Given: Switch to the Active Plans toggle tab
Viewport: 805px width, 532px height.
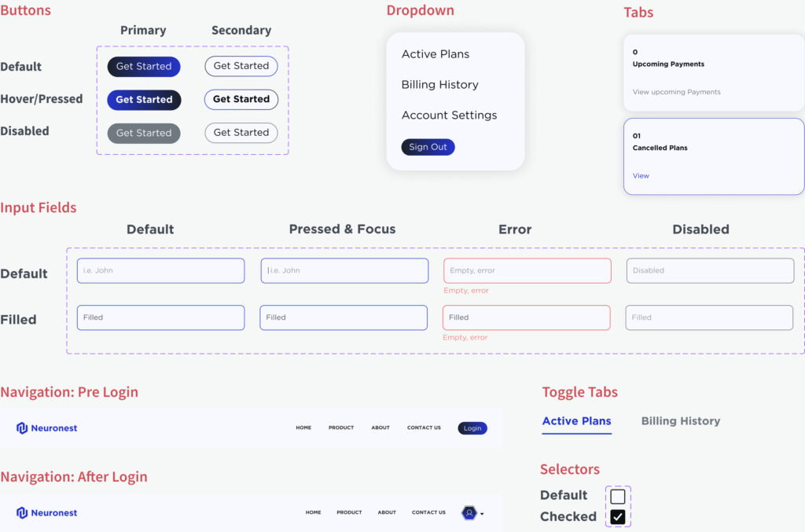Looking at the screenshot, I should pyautogui.click(x=576, y=421).
